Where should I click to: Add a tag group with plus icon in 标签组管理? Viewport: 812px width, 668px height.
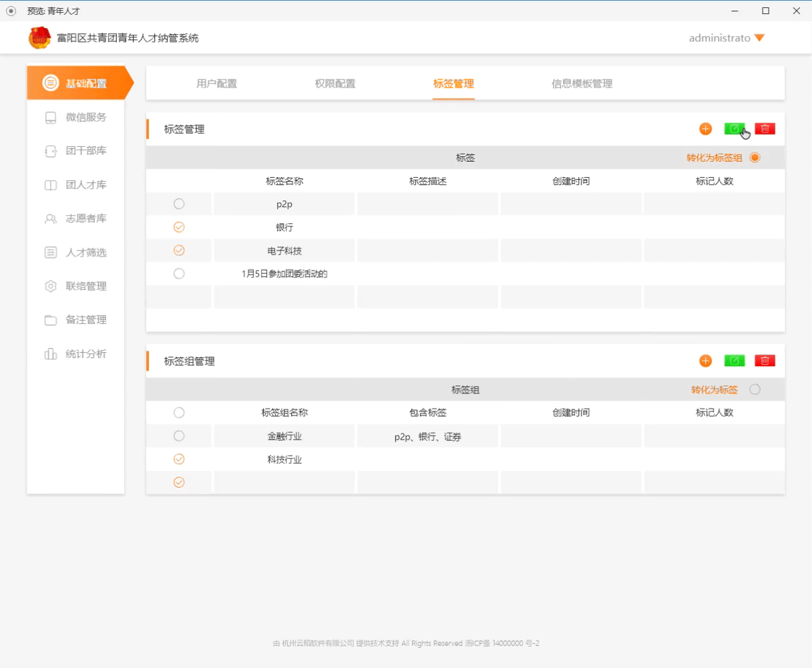coord(706,361)
